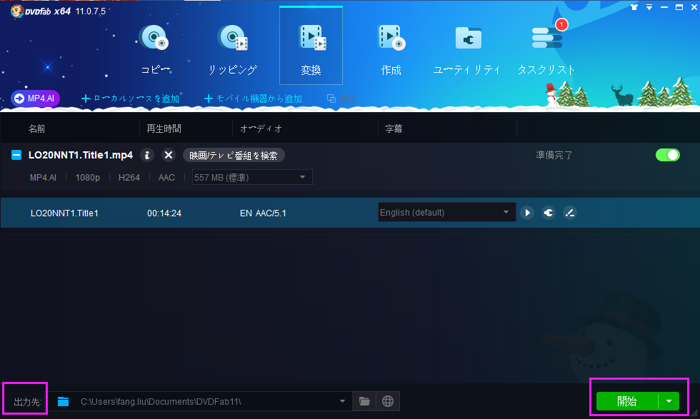Open the title bar menu triangle icon
Viewport: 700px width, 419px height.
click(649, 7)
